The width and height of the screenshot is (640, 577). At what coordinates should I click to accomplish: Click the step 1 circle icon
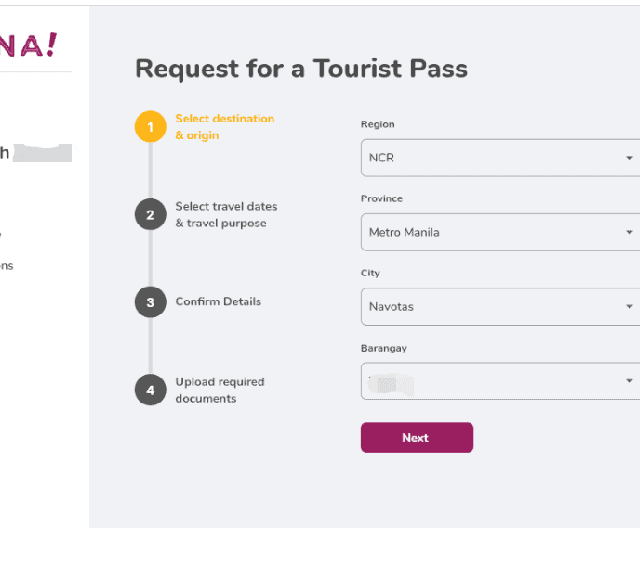coord(150,127)
